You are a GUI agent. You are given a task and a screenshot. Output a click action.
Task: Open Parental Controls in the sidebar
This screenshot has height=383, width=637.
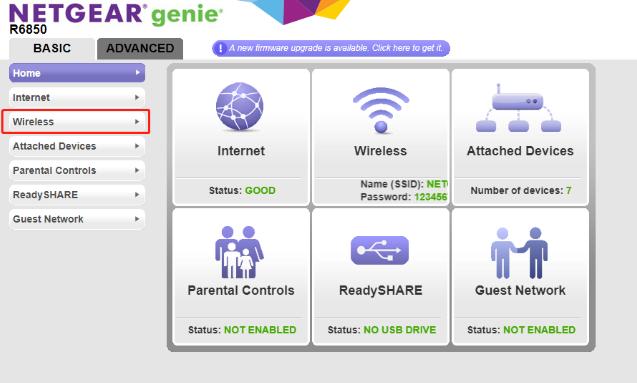click(77, 171)
